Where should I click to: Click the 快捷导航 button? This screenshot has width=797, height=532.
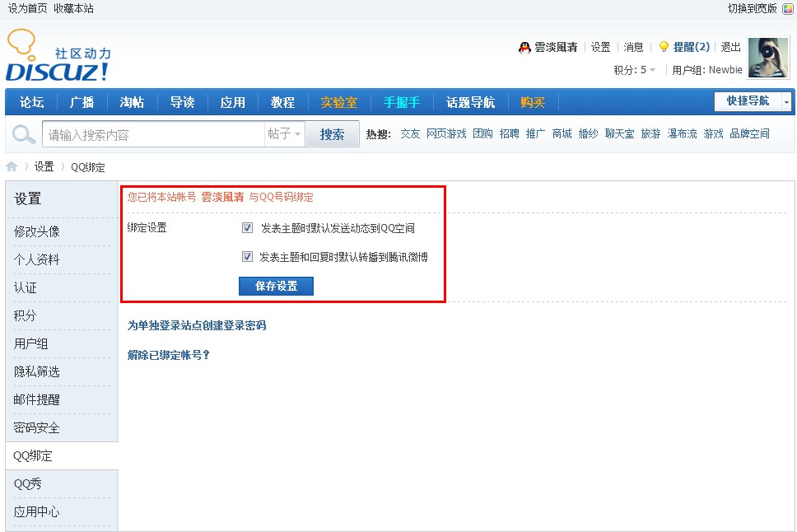pyautogui.click(x=748, y=101)
